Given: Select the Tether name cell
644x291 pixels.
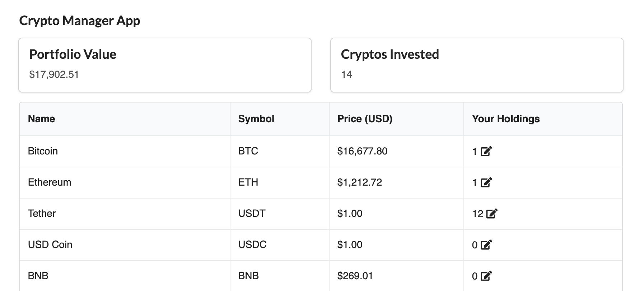Looking at the screenshot, I should (125, 214).
